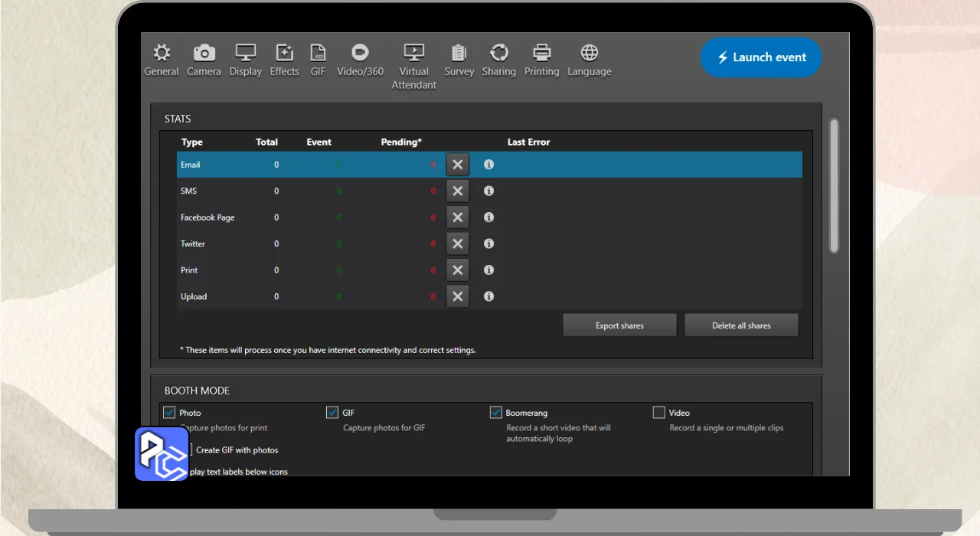Open the General settings gear icon
980x536 pixels.
pyautogui.click(x=161, y=53)
